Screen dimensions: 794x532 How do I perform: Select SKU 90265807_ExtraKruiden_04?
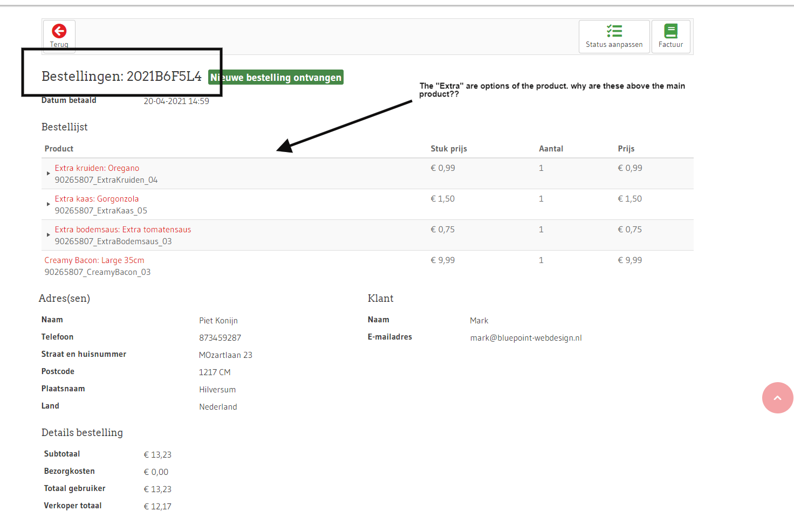coord(106,180)
